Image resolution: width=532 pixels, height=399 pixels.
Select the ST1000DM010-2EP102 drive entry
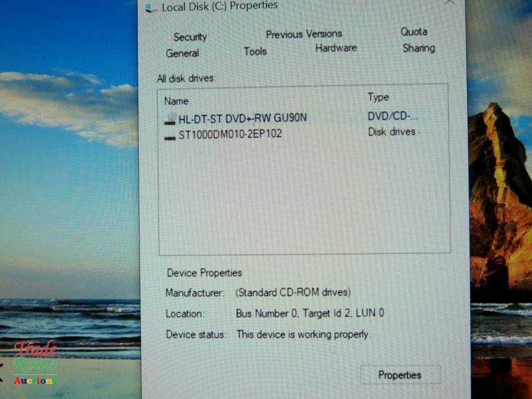click(230, 134)
